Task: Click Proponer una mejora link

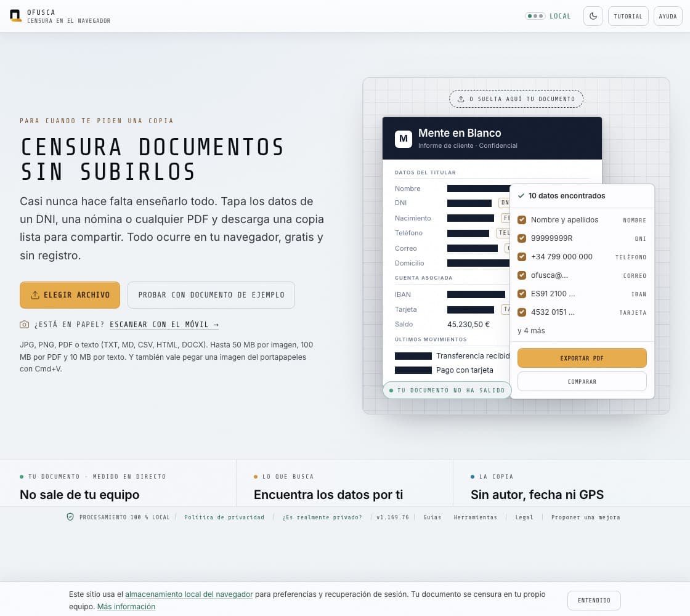Action: coord(585,517)
